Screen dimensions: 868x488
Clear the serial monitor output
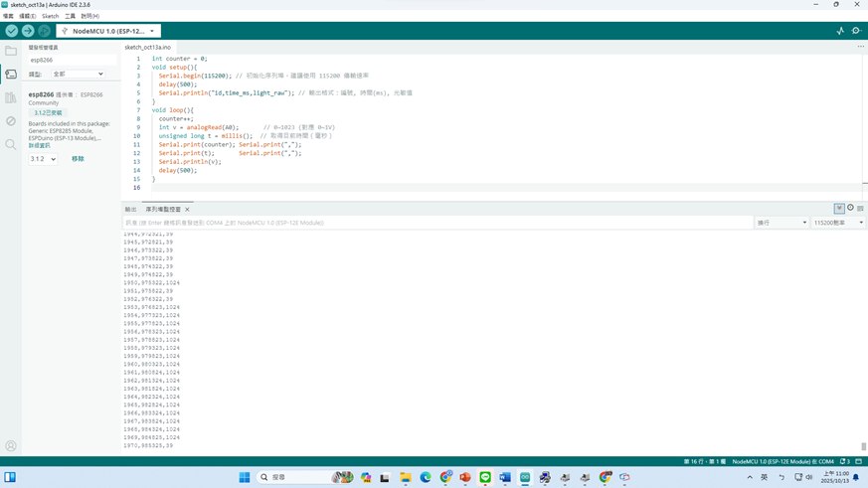click(x=860, y=209)
